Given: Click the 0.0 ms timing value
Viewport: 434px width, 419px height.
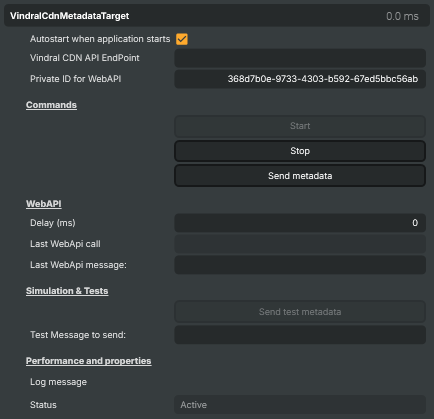Looking at the screenshot, I should [402, 16].
